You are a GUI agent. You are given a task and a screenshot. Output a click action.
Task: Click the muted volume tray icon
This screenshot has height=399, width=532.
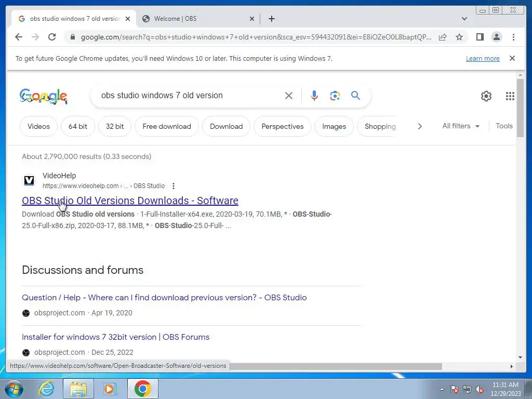(x=480, y=390)
